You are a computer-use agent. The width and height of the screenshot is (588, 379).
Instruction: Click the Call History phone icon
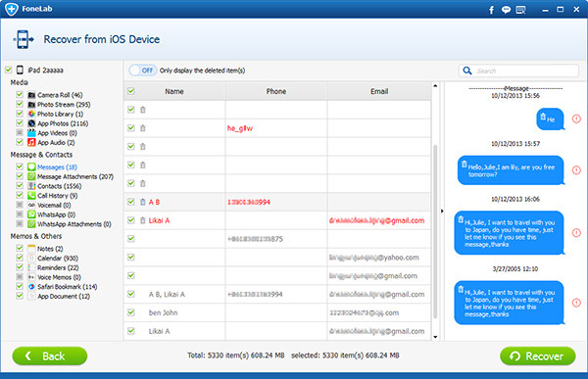click(x=31, y=195)
